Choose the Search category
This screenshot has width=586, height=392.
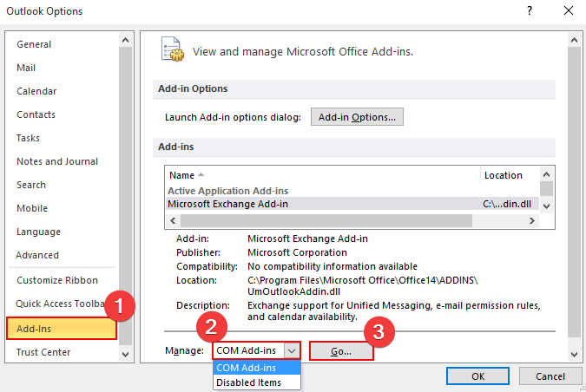[31, 186]
